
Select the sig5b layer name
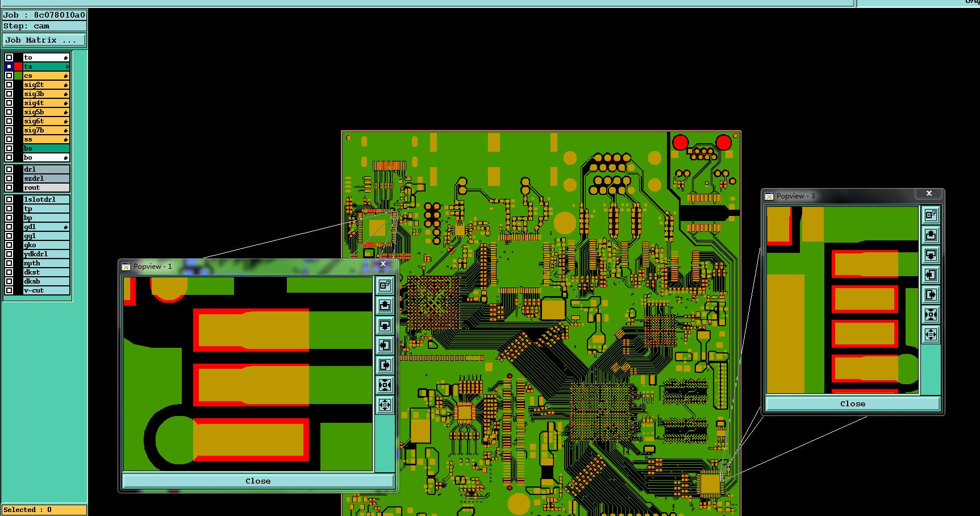(x=46, y=112)
